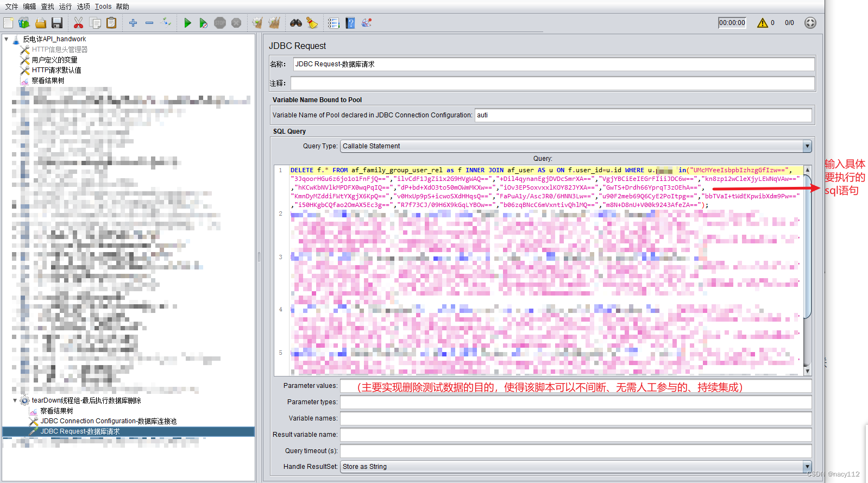Click the query editor scrollbar down arrow
868x483 pixels.
807,371
